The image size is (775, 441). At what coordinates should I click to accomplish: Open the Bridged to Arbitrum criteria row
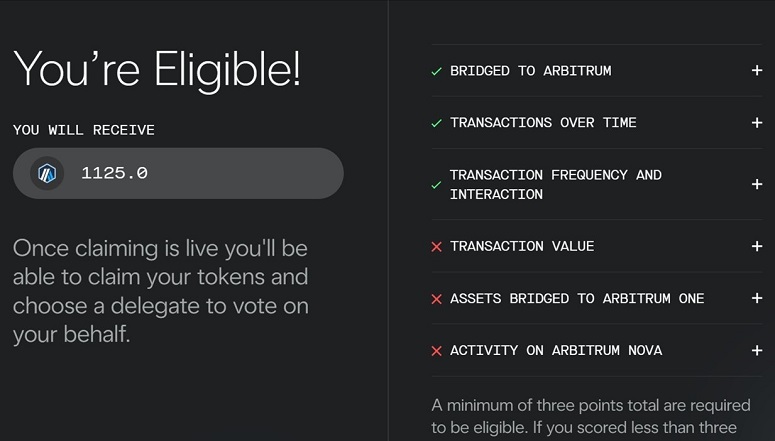pyautogui.click(x=530, y=71)
